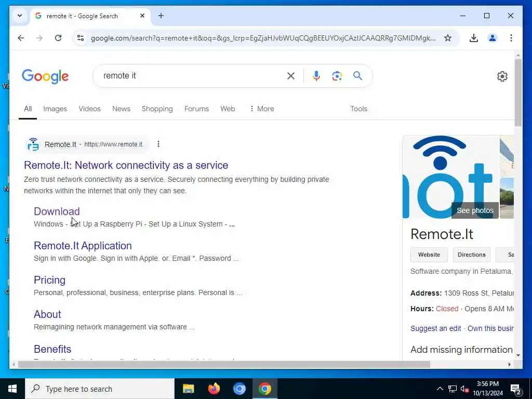Click the Remote.It favicon in the result
The height and width of the screenshot is (399, 532).
(33, 144)
